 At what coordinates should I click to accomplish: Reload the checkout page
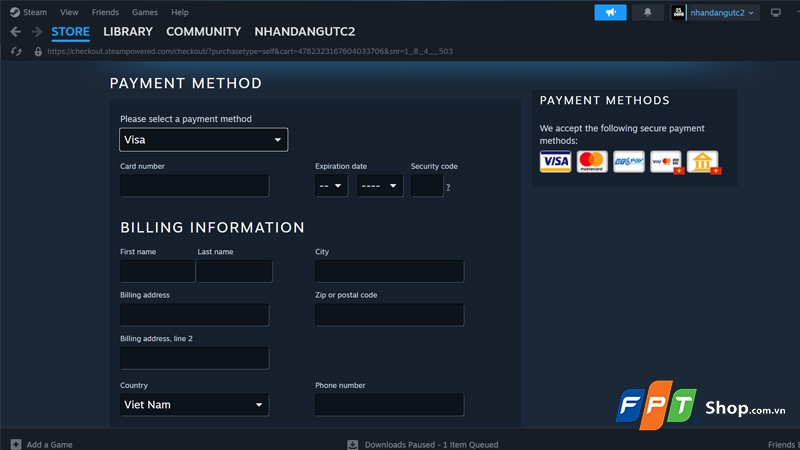click(x=16, y=52)
